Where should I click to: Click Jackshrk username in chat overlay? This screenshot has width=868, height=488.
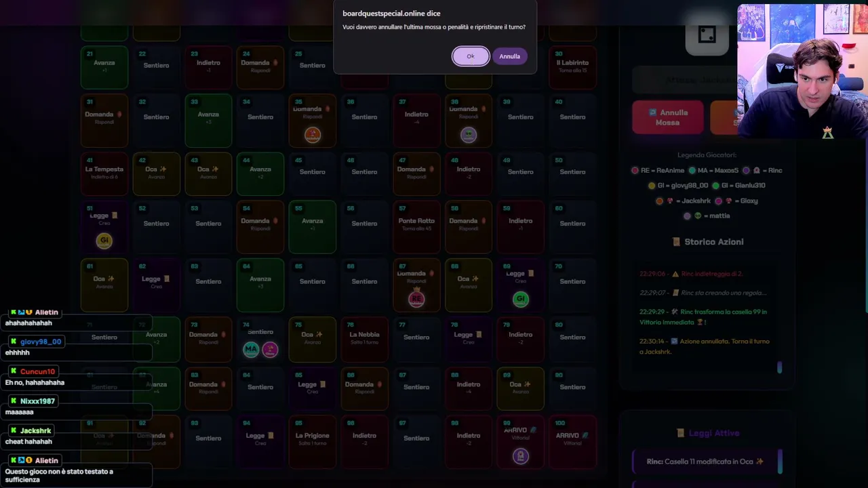coord(35,431)
